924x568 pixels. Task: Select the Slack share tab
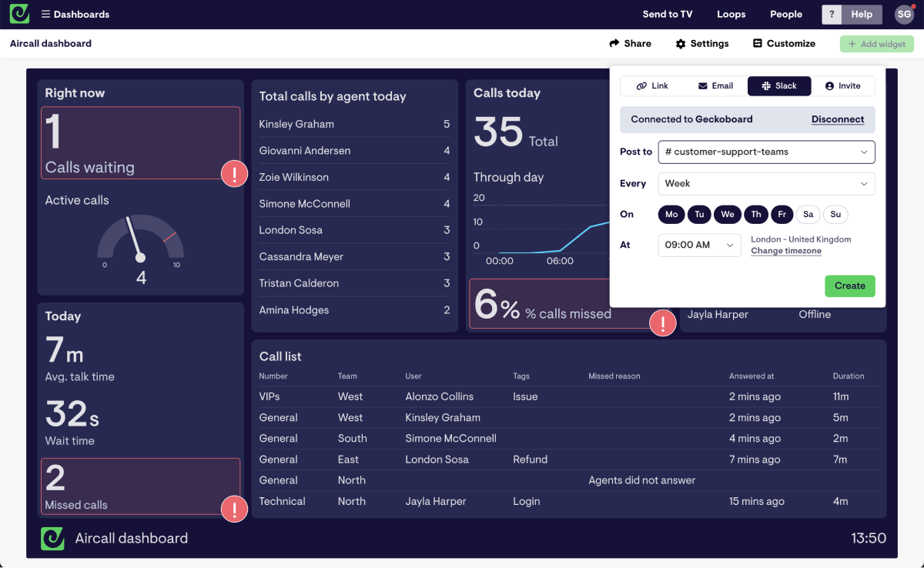[779, 86]
